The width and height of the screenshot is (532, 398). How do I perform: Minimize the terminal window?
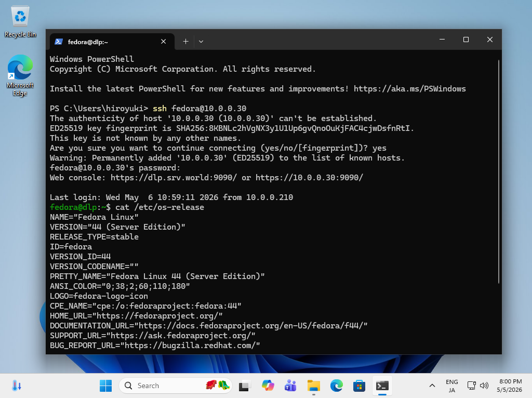(442, 39)
